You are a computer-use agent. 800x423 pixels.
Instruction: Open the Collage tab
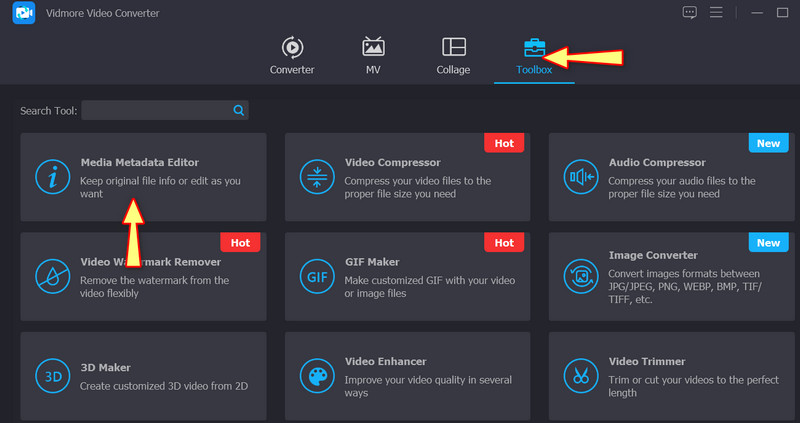pos(453,56)
